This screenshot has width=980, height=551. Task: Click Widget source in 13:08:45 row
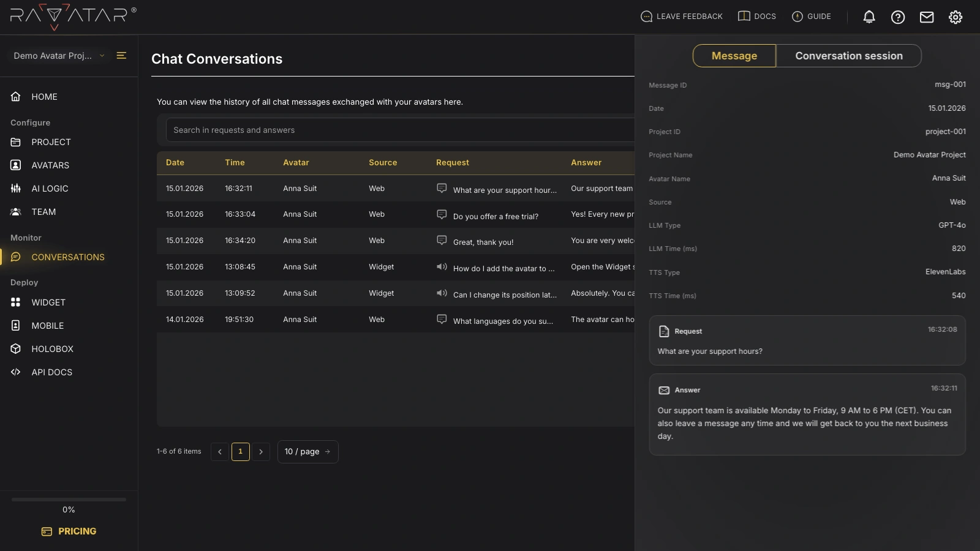click(x=381, y=267)
